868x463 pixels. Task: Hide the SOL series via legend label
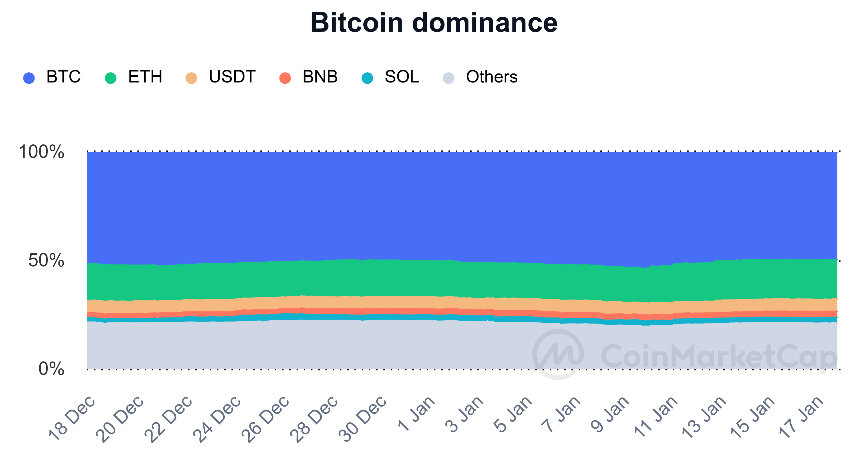[402, 77]
